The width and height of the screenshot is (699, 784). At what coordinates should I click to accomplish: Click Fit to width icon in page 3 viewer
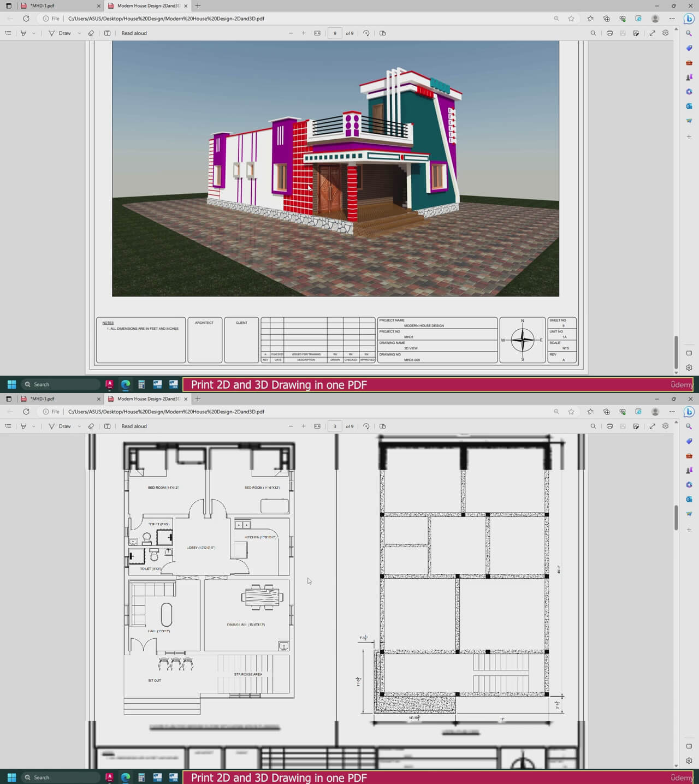click(317, 426)
